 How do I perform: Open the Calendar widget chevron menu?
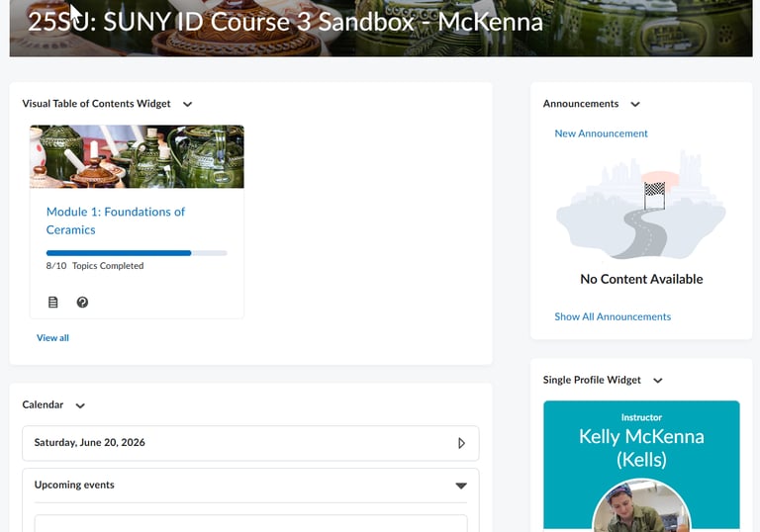coord(80,405)
